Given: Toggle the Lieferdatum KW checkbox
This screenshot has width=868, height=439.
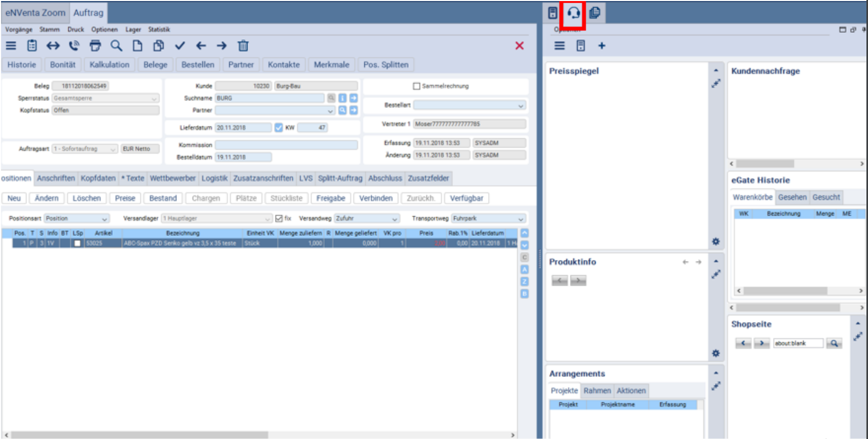Looking at the screenshot, I should click(279, 127).
